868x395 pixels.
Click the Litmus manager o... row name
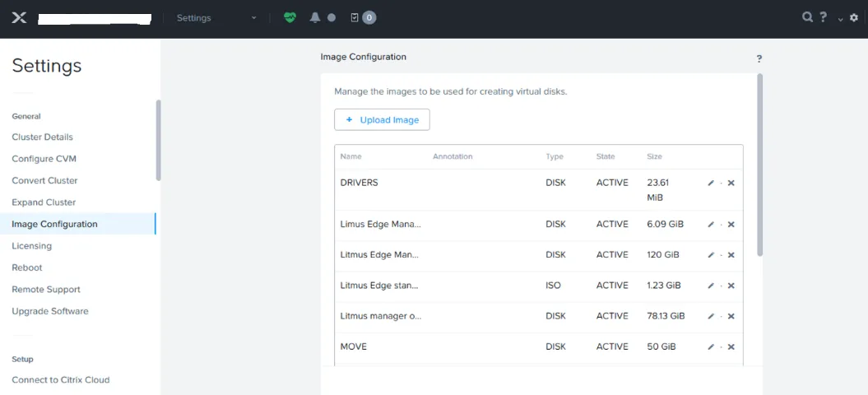(381, 316)
